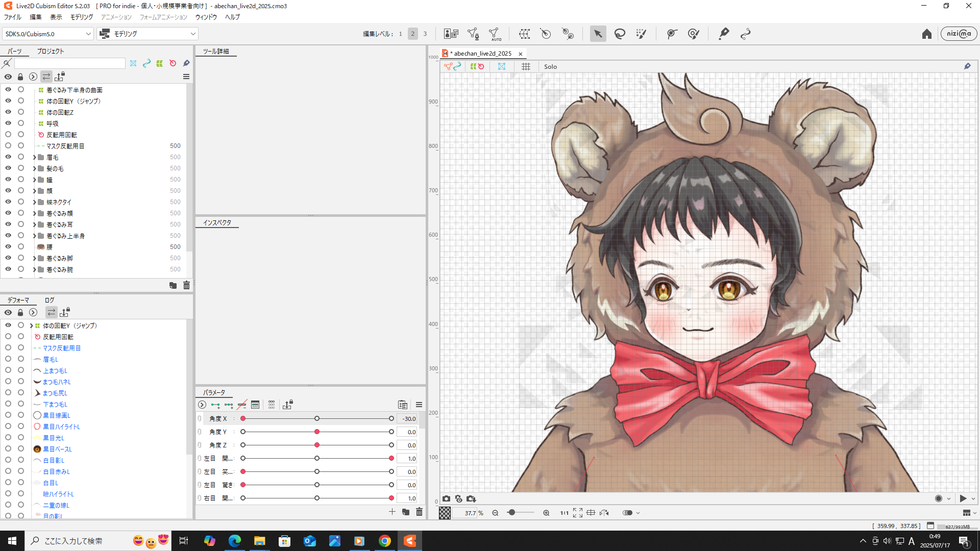Click the 角度 Y slider center point
Screen dimensions: 980x551
point(317,432)
